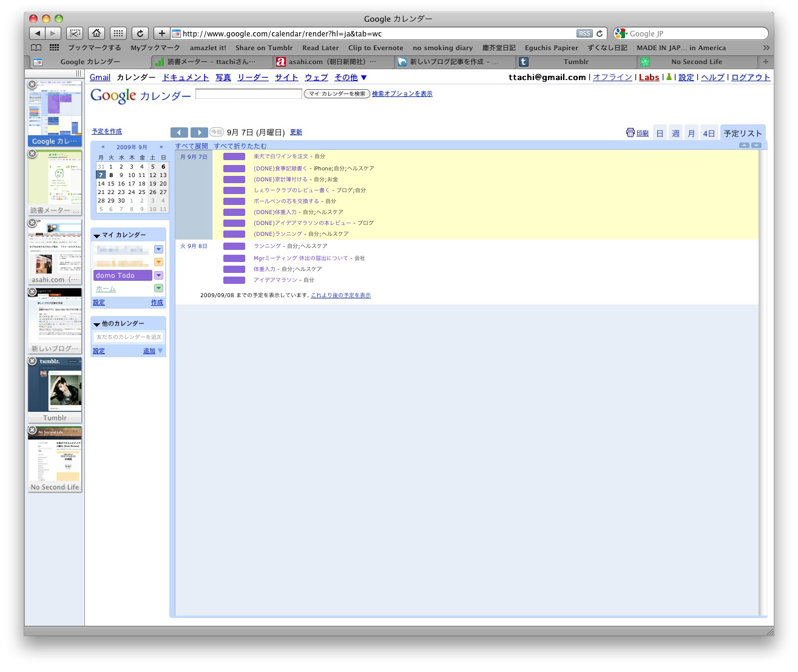Click the grid icon in bookmarks bar

[x=54, y=48]
